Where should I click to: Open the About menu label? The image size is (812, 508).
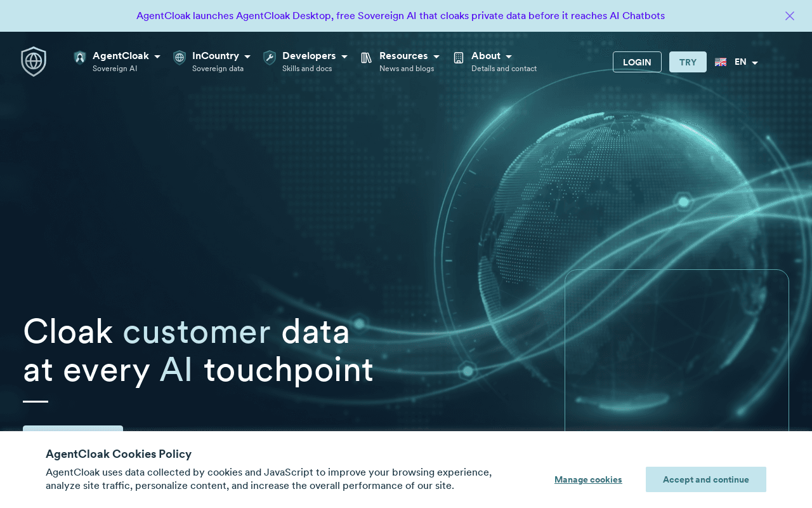tap(486, 56)
